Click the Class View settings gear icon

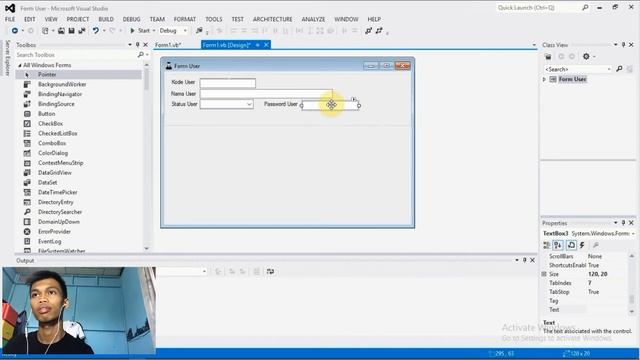[x=586, y=57]
